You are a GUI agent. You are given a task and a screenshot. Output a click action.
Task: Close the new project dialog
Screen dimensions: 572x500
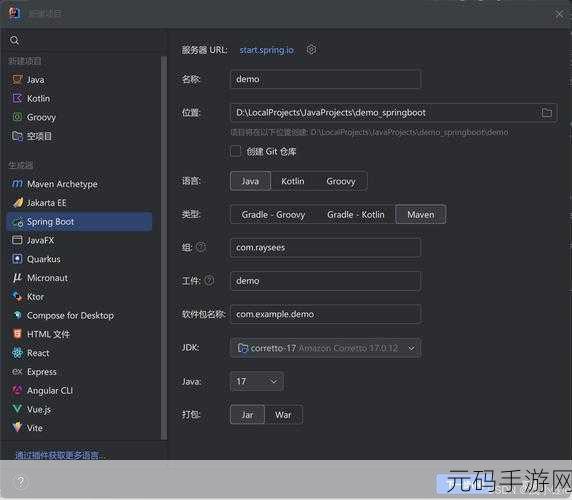coord(559,14)
